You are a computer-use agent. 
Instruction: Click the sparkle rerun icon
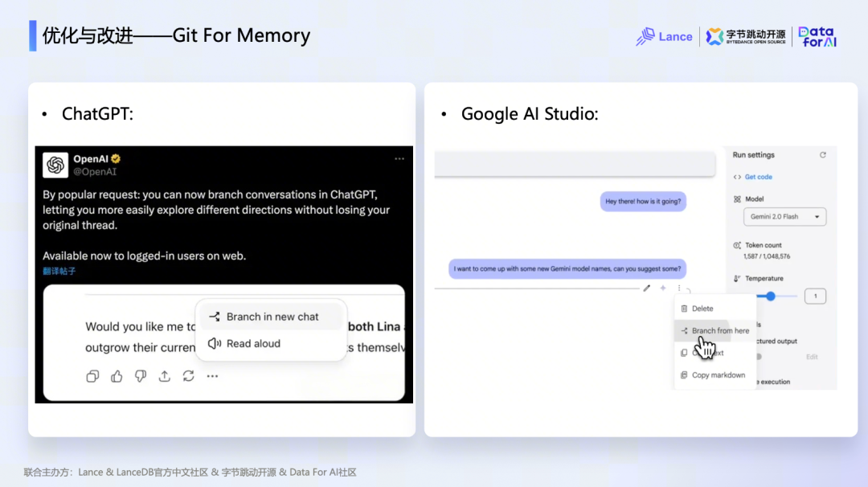662,288
